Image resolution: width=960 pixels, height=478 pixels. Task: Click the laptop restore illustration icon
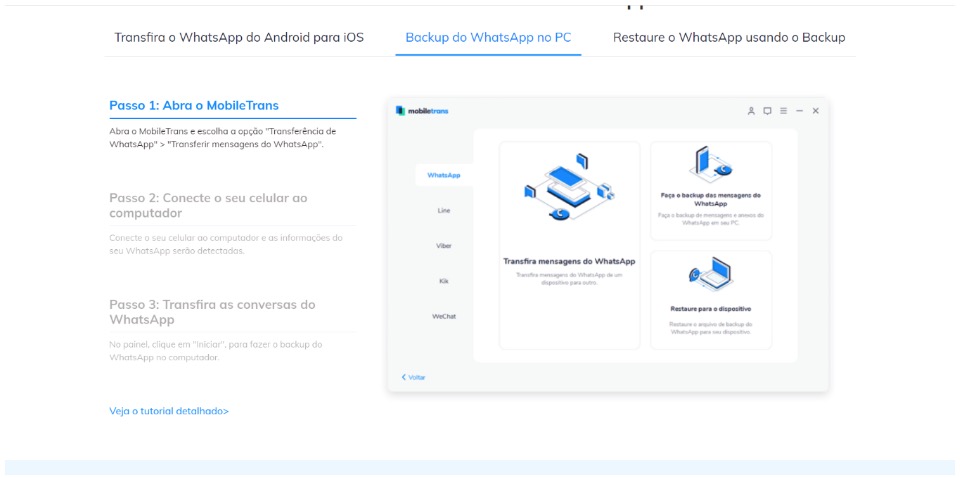click(x=711, y=274)
